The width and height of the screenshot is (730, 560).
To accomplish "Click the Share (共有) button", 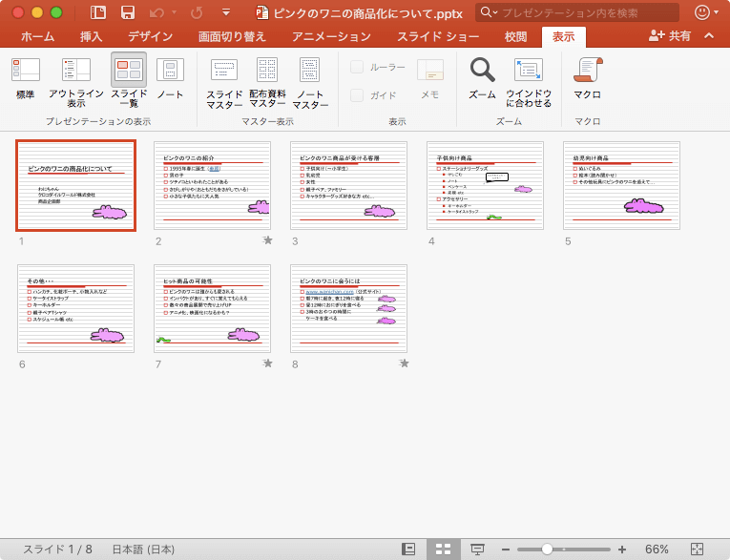I will (669, 35).
